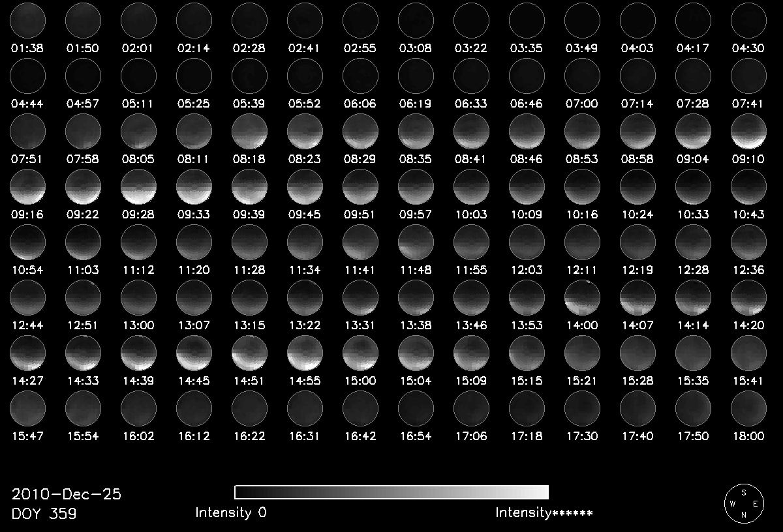
Task: Choose the disk image labeled 16:42
Action: pos(360,409)
